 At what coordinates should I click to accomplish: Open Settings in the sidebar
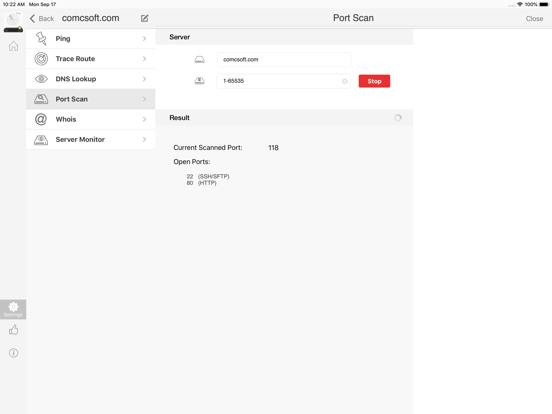click(13, 309)
